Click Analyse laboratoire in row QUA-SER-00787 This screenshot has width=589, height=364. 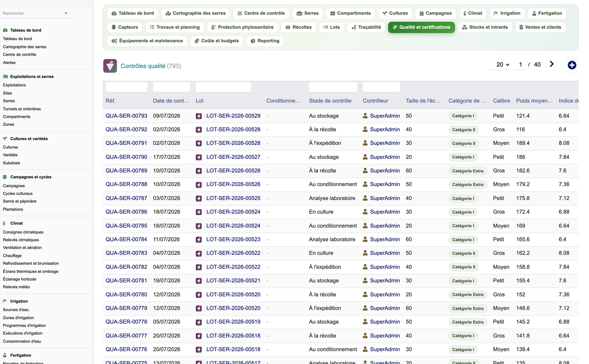[332, 198]
